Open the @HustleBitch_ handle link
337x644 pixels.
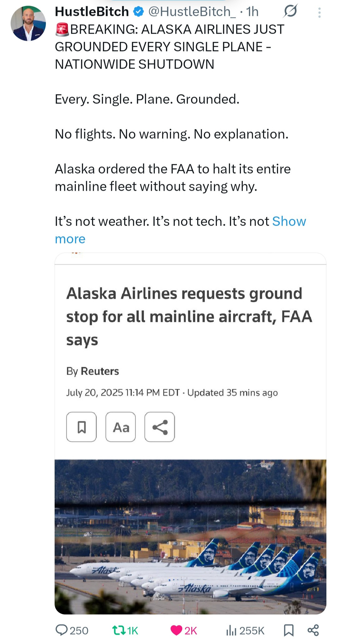192,12
